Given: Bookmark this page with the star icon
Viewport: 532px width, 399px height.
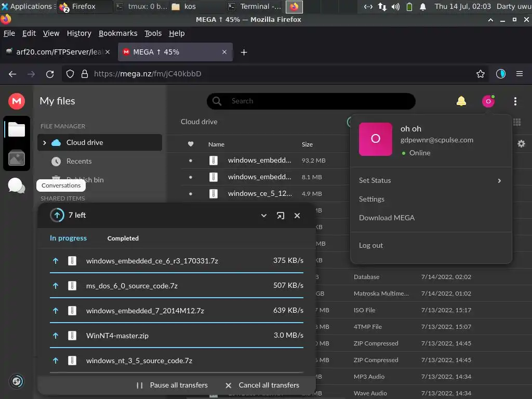Looking at the screenshot, I should tap(480, 74).
